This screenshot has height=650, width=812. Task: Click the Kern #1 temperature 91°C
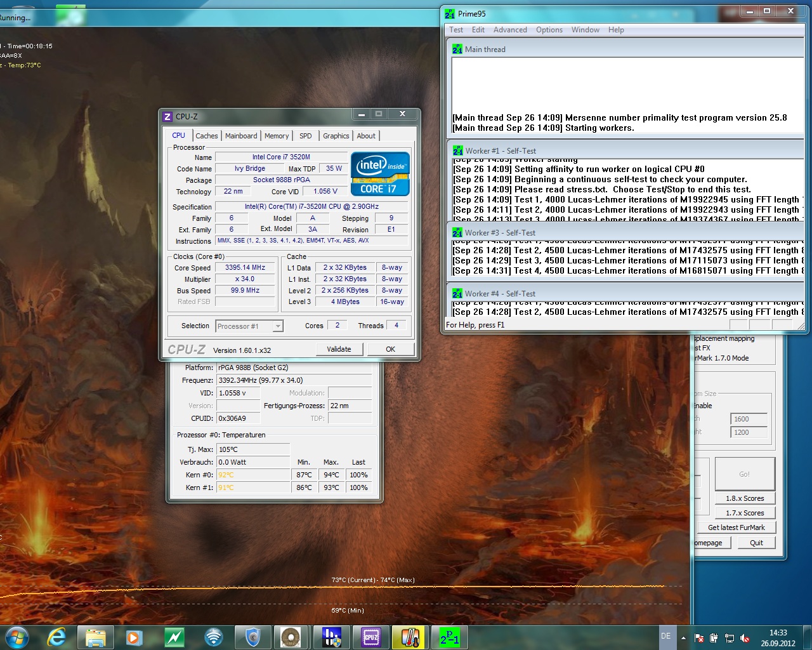tap(253, 487)
